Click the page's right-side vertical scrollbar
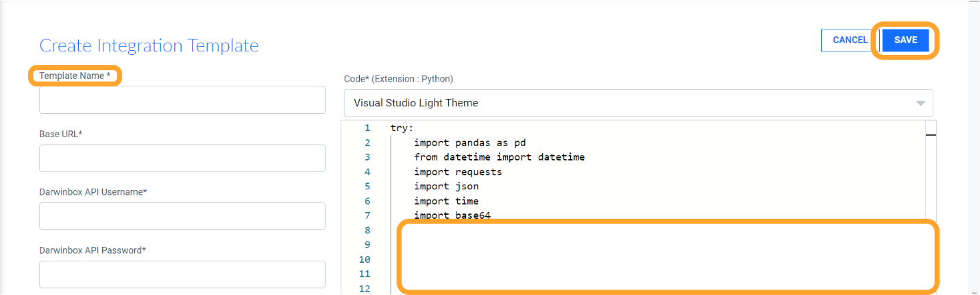The height and width of the screenshot is (295, 980). pyautogui.click(x=974, y=147)
